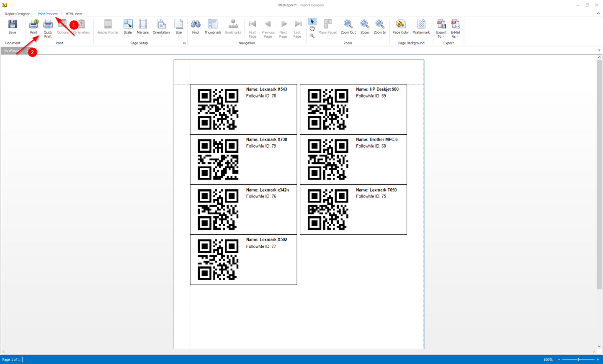Go to the Next Page

coord(283,28)
